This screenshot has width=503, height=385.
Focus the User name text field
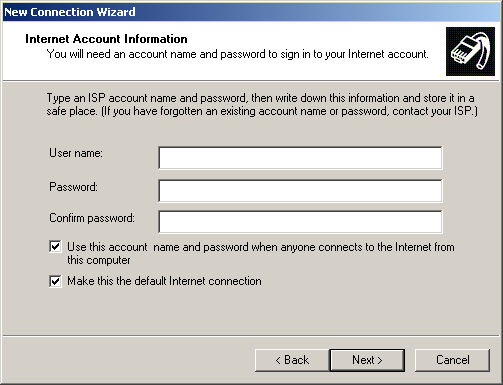(x=300, y=158)
